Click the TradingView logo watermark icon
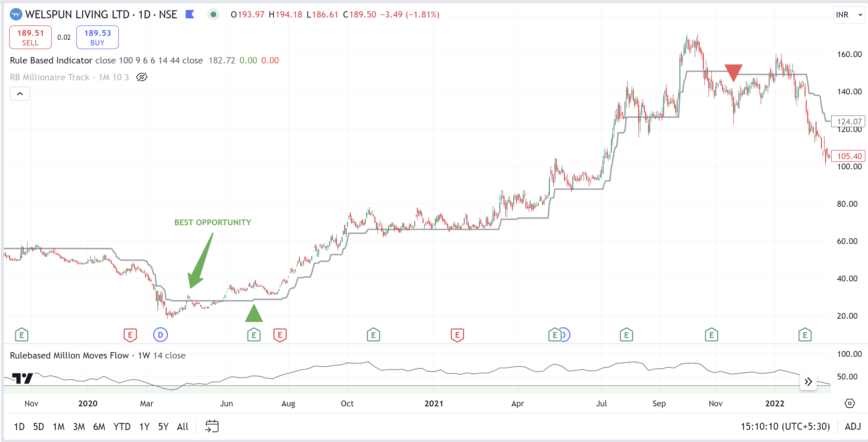The height and width of the screenshot is (442, 868). tap(22, 378)
